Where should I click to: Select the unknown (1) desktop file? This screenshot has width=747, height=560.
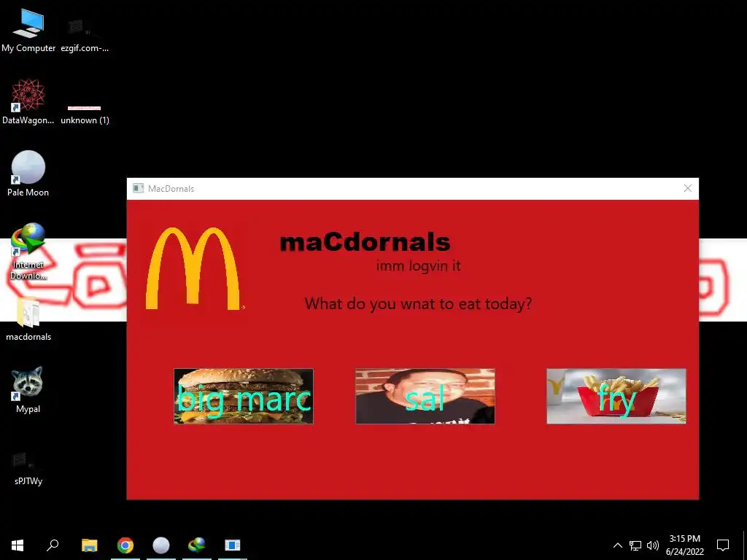[85, 114]
